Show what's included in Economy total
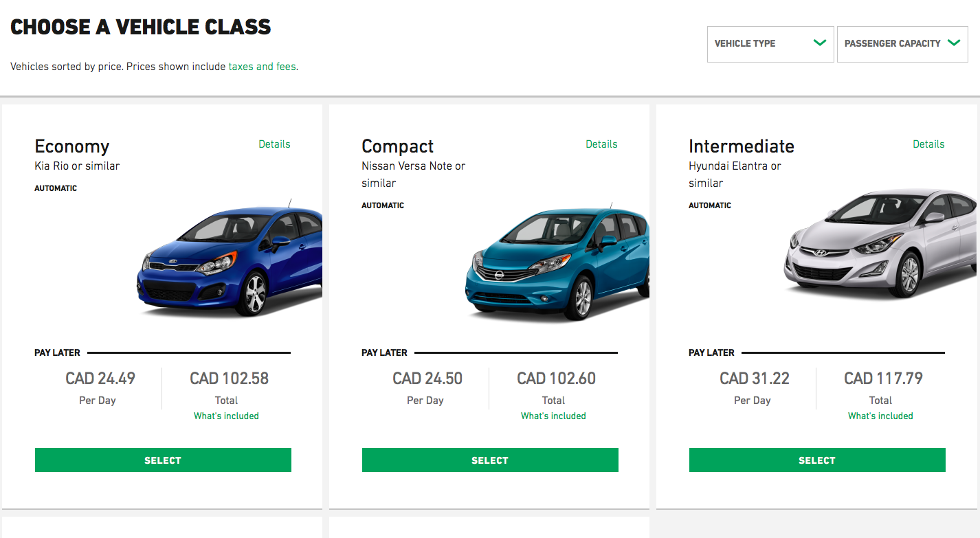This screenshot has height=538, width=980. [x=226, y=416]
